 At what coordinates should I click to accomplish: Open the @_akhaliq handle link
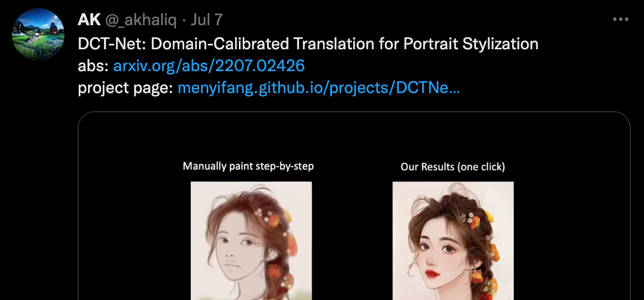pyautogui.click(x=141, y=20)
